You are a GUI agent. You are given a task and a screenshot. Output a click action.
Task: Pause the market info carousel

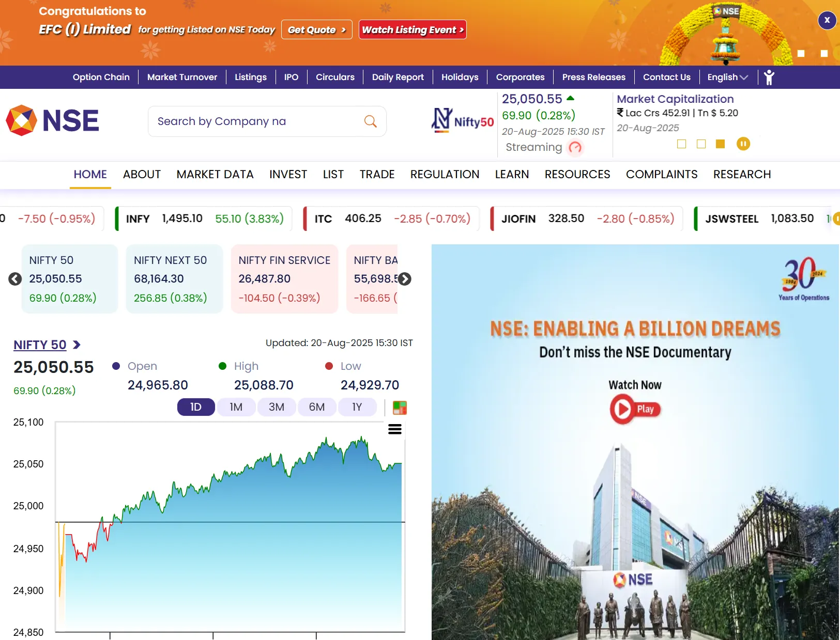click(743, 144)
